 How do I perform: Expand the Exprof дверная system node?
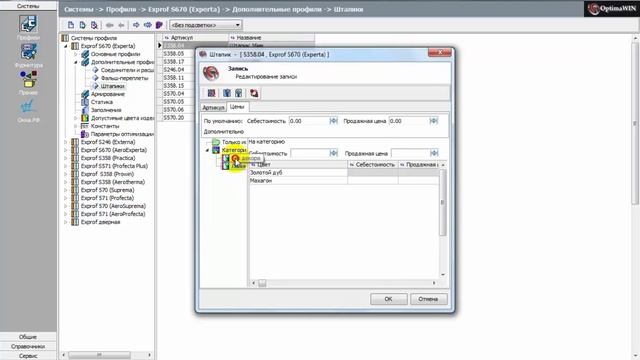click(x=66, y=222)
